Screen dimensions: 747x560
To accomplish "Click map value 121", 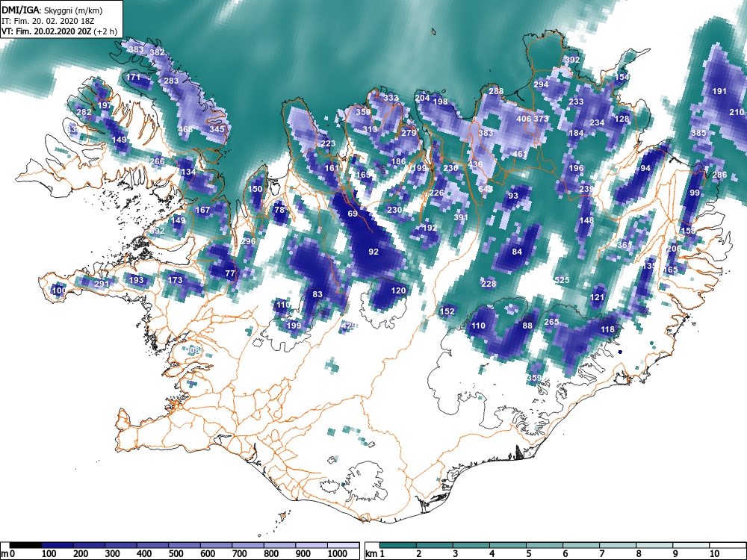I will click(x=597, y=298).
